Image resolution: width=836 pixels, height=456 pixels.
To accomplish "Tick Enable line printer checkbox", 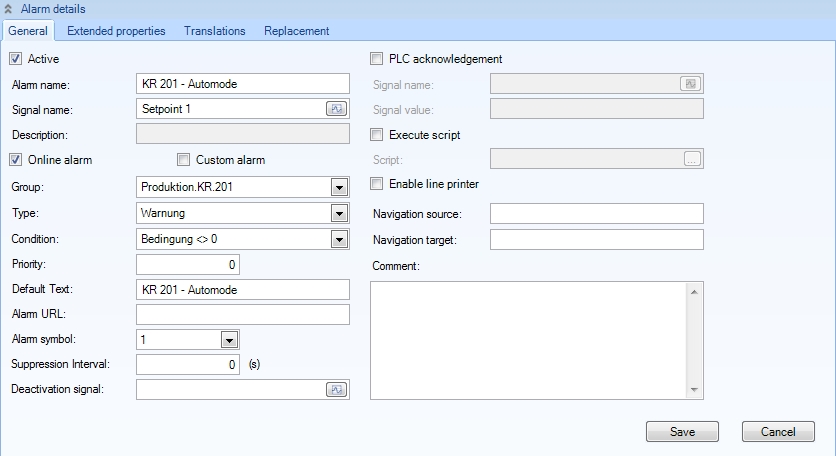I will (x=377, y=184).
